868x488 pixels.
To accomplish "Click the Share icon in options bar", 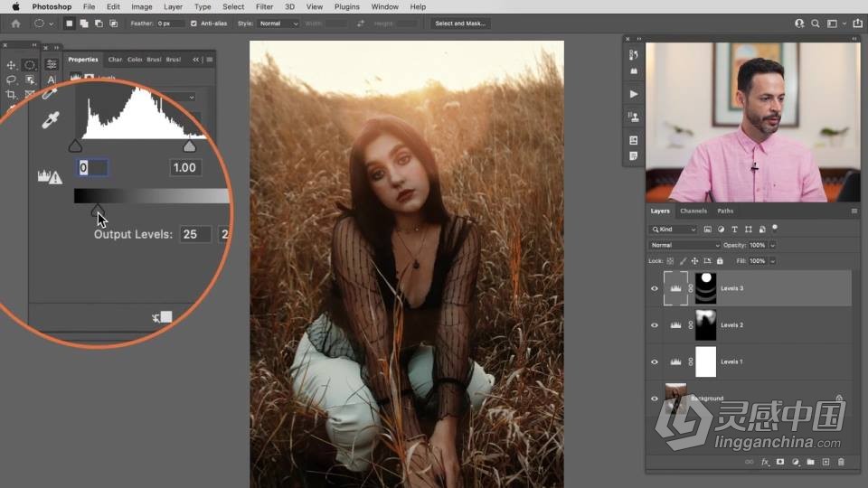I will click(857, 23).
